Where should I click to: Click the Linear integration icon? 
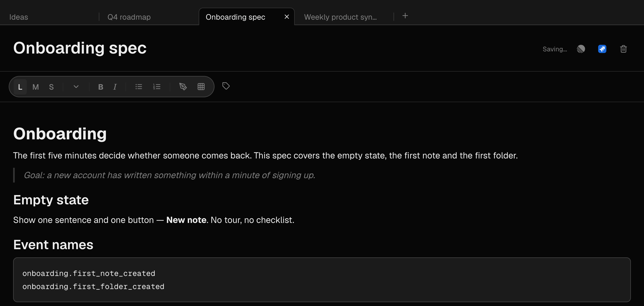pyautogui.click(x=581, y=49)
